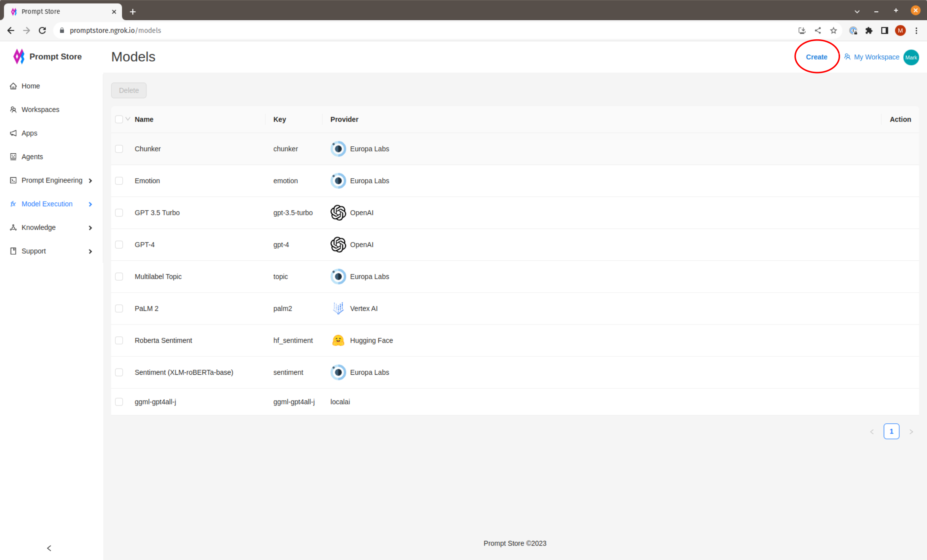The image size is (927, 560).
Task: Click the Europa Labs logo in Emotion row
Action: (x=338, y=181)
